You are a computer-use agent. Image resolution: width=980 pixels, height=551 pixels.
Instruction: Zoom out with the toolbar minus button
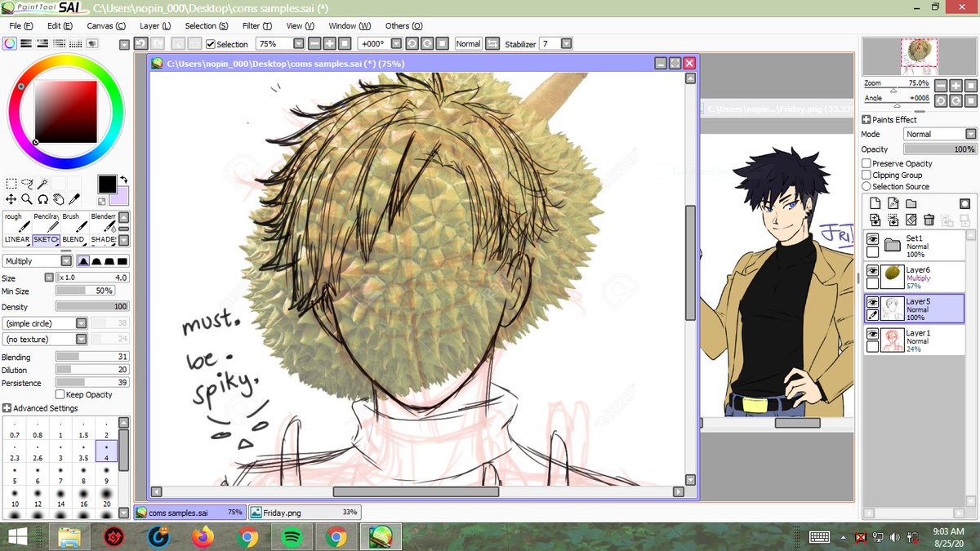pos(314,43)
